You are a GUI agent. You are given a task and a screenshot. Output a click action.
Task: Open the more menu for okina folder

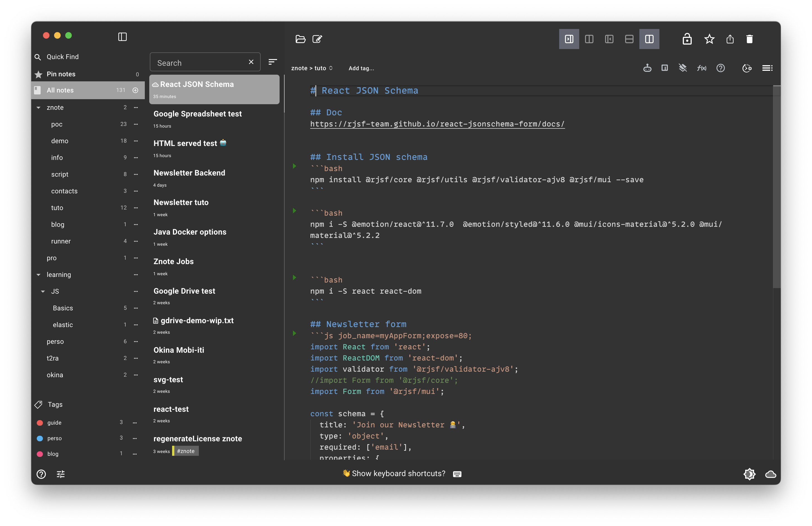tap(136, 375)
